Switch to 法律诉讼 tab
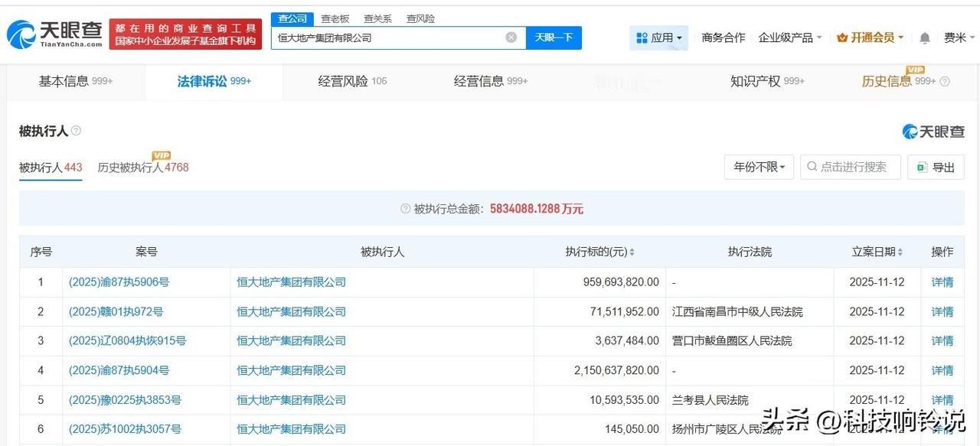The width and height of the screenshot is (980, 446). click(x=214, y=81)
